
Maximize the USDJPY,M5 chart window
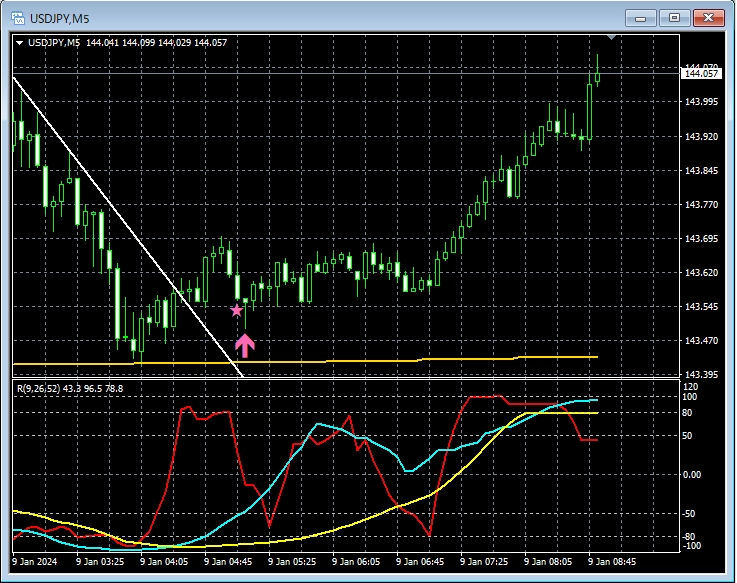tap(674, 18)
